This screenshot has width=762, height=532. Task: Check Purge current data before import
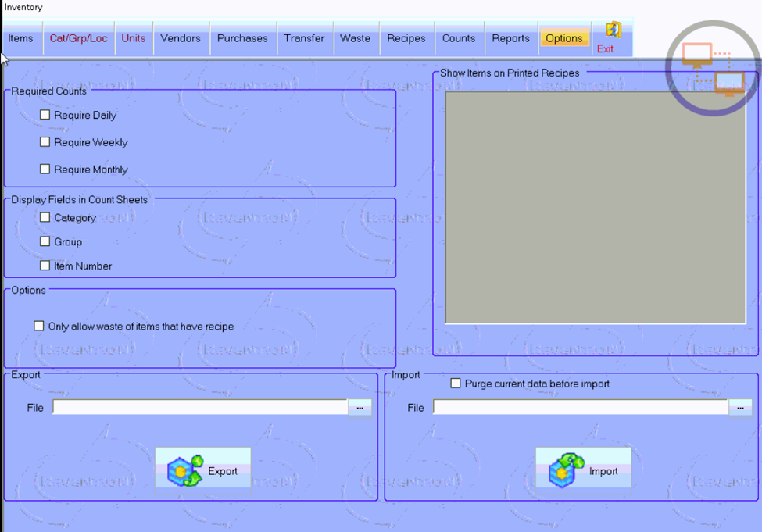coord(456,384)
